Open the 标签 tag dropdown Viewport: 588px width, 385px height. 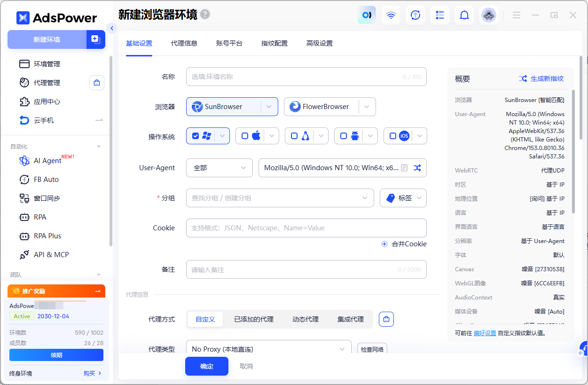(403, 198)
